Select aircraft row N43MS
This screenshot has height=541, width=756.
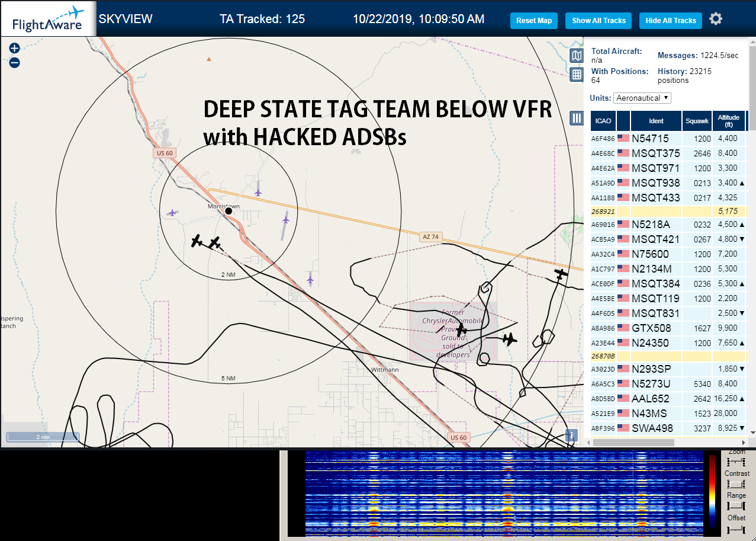668,413
